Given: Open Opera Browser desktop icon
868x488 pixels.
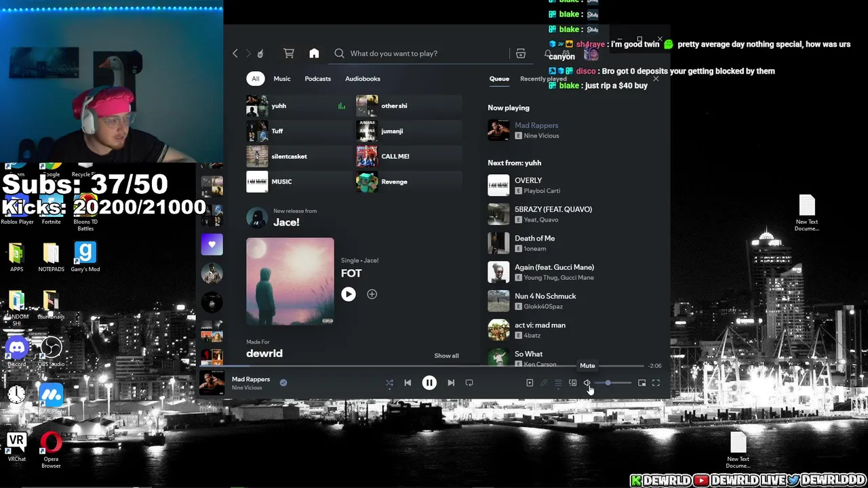Looking at the screenshot, I should pyautogui.click(x=51, y=450).
